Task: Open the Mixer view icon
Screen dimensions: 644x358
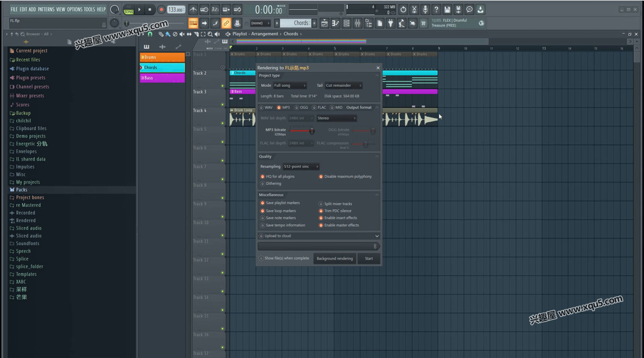Action: click(358, 23)
